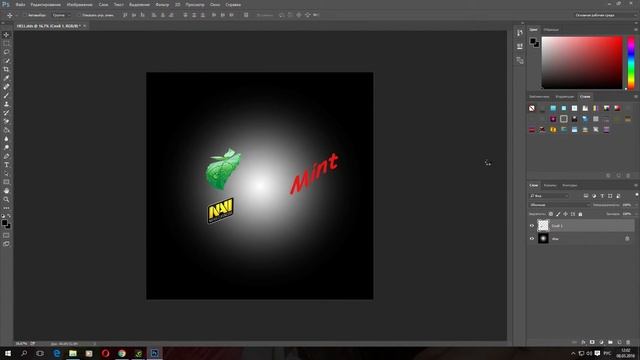Click the adjustment layer filter icon
Screen dimensions: 640x360
(x=594, y=196)
